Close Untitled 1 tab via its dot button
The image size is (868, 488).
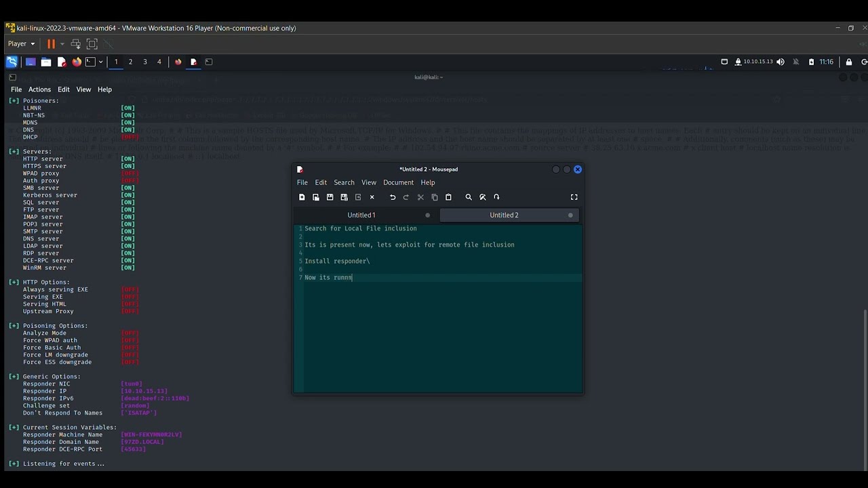427,215
